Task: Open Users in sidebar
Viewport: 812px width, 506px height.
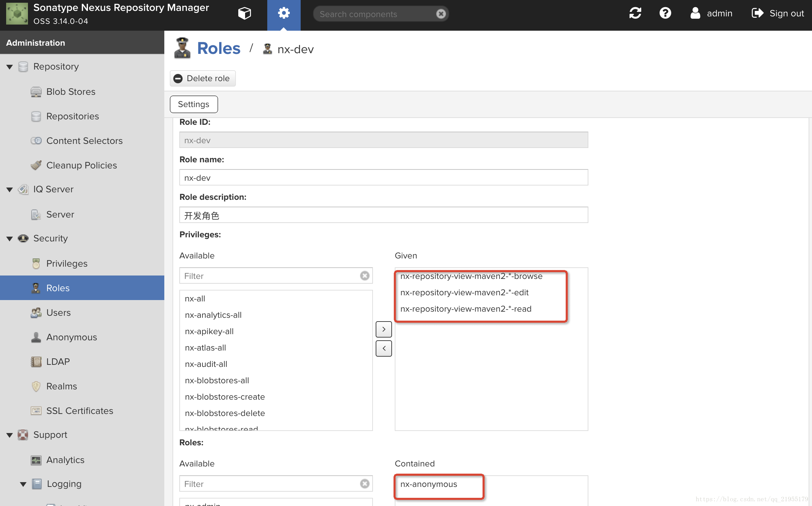Action: point(58,313)
